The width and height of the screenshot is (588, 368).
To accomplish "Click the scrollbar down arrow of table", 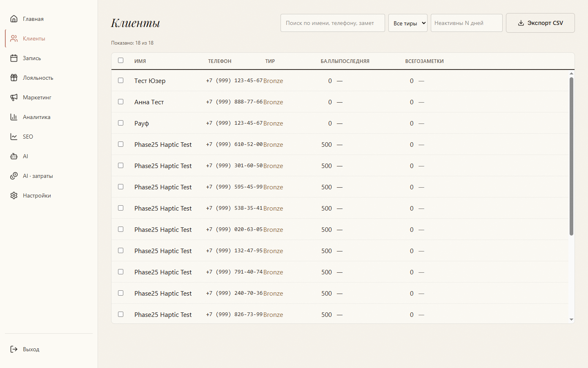I will coord(571,320).
